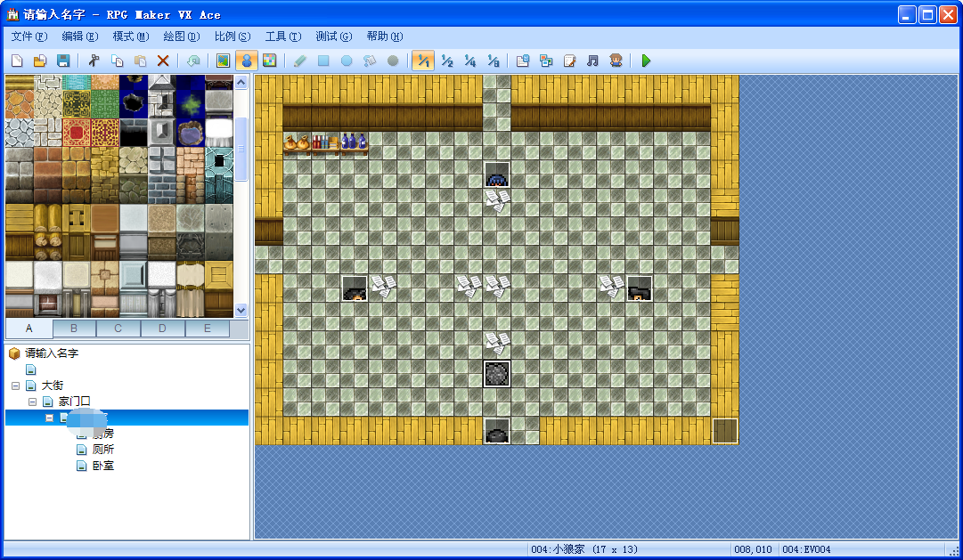
Task: Select the Shadow Pen tool
Action: 393,61
